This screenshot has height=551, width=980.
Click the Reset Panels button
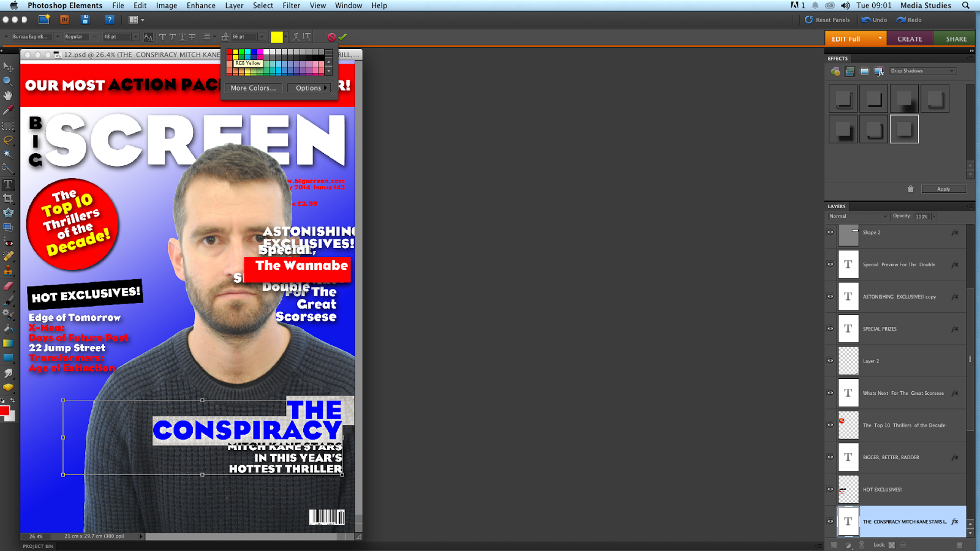pos(827,20)
